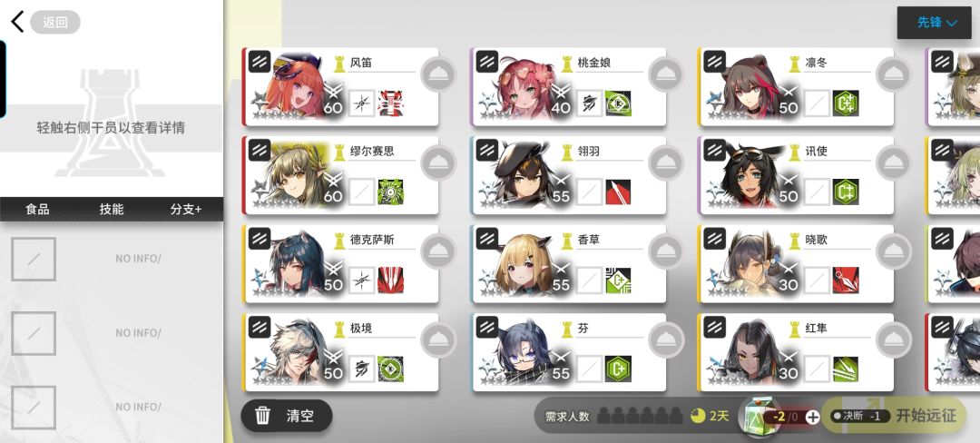Viewport: 980px width, 443px height.
Task: Toggle the food slot for 红隼
Action: (893, 340)
